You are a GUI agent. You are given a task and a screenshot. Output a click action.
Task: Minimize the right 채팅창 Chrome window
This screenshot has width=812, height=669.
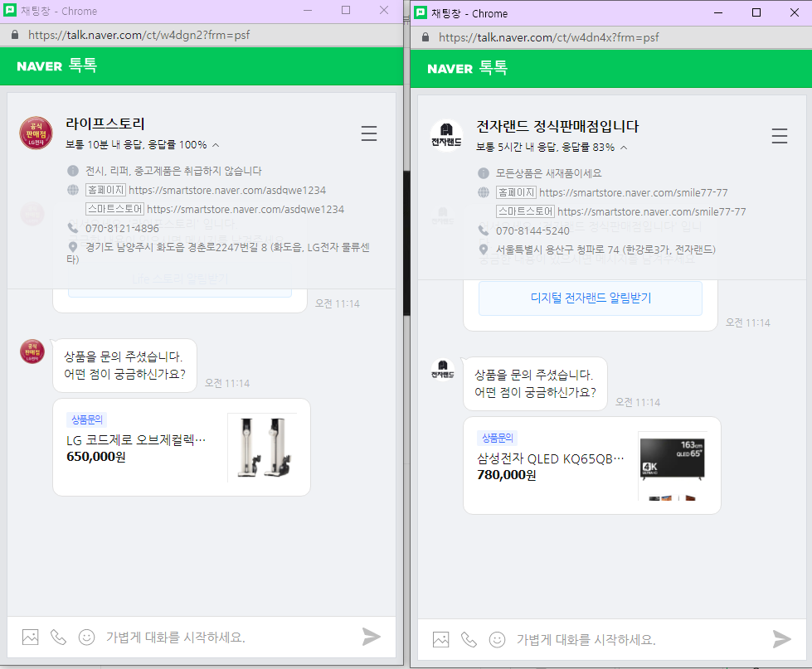718,13
